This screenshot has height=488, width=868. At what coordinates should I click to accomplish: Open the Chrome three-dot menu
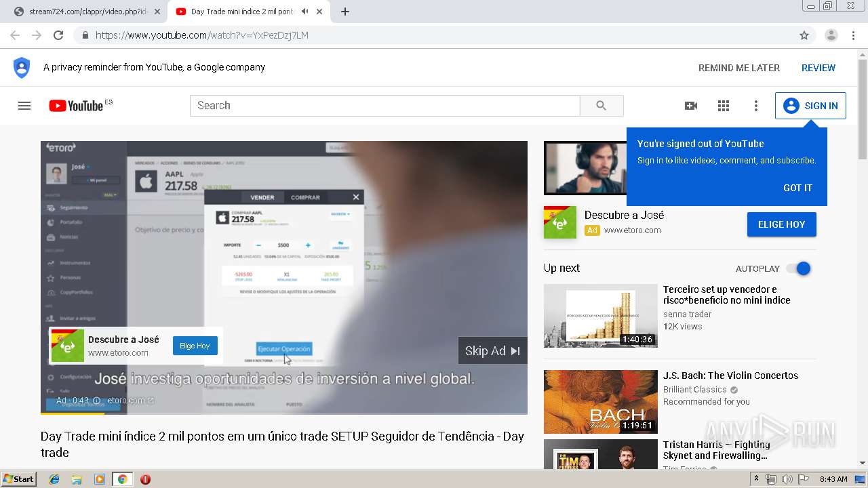853,35
